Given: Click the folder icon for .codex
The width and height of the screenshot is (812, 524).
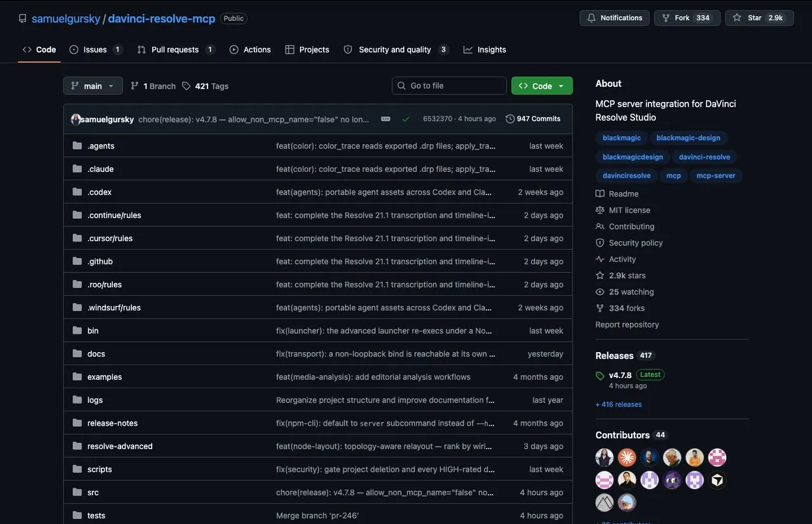Looking at the screenshot, I should [77, 192].
